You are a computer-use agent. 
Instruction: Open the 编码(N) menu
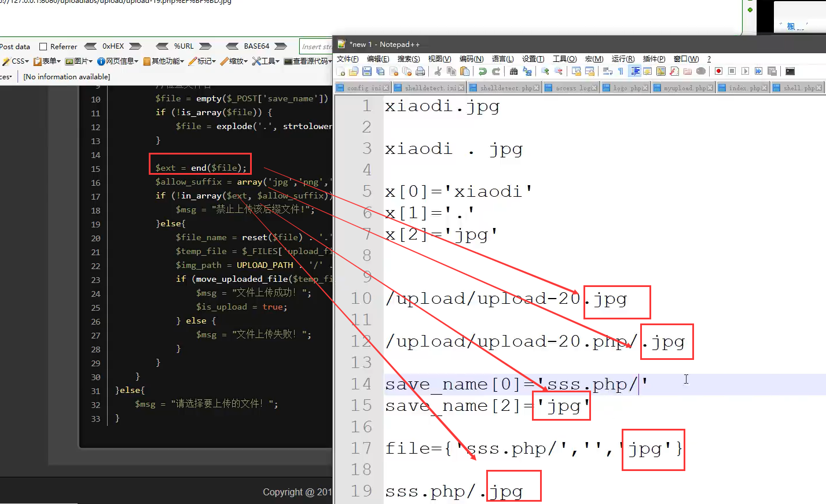[472, 59]
